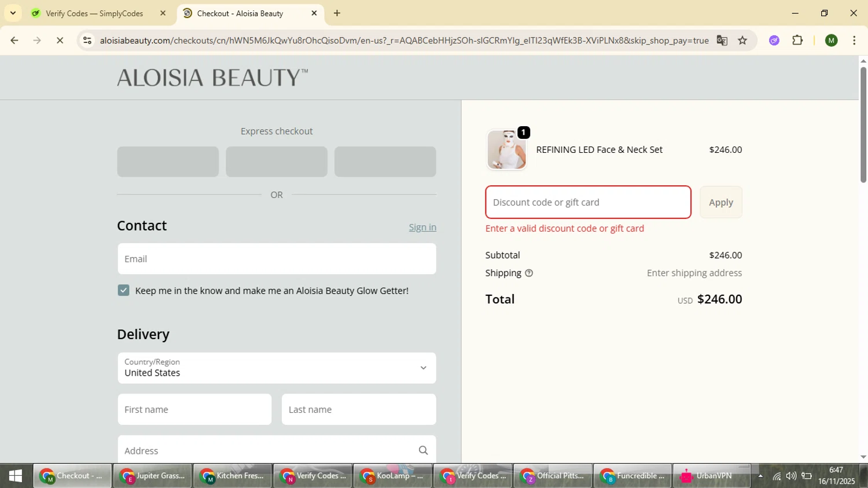Open UrbanVPN from the taskbar
The width and height of the screenshot is (868, 488).
pyautogui.click(x=712, y=476)
